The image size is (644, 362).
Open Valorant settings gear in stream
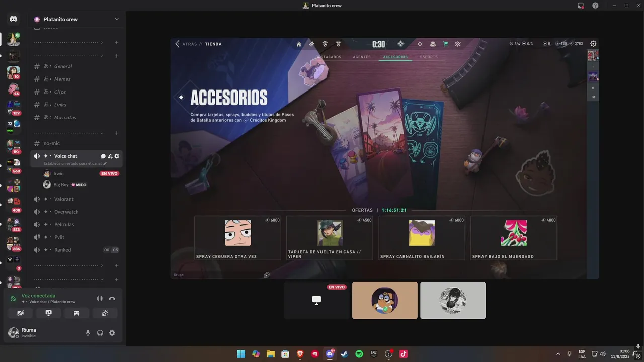(x=593, y=44)
